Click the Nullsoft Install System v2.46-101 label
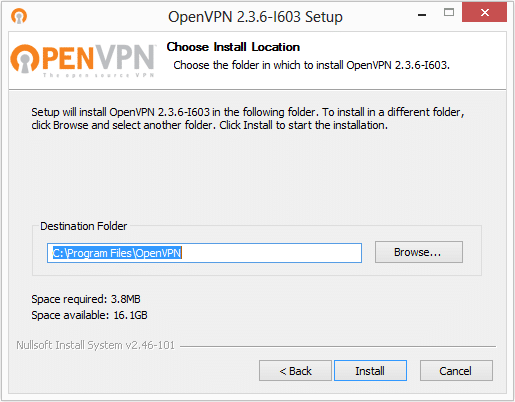Image resolution: width=515 pixels, height=402 pixels. [x=96, y=345]
